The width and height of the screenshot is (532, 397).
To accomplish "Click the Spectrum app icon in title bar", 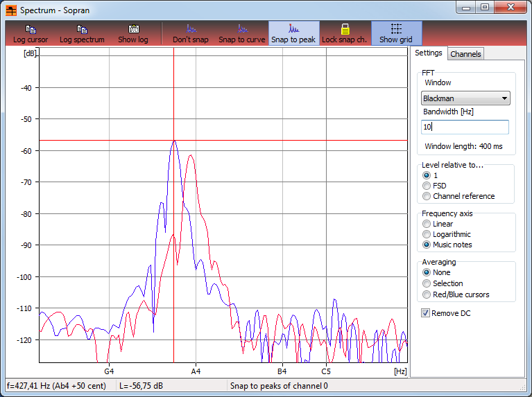I will (11, 10).
